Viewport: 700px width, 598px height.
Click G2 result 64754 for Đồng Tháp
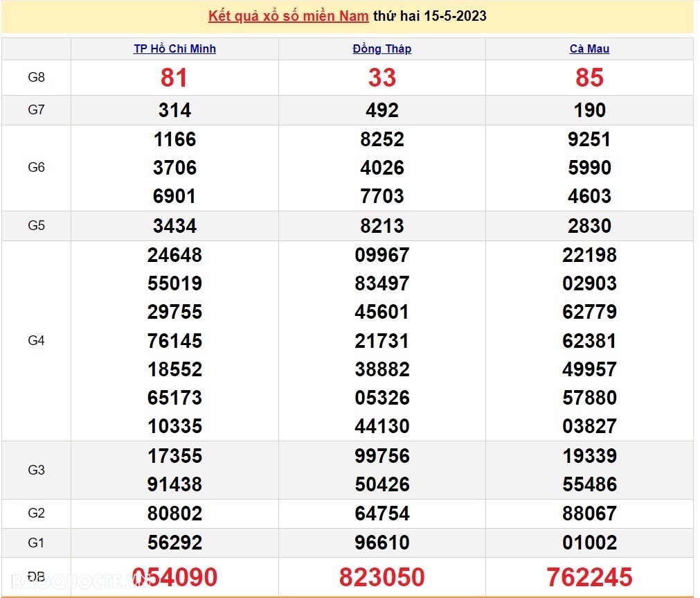pos(382,513)
